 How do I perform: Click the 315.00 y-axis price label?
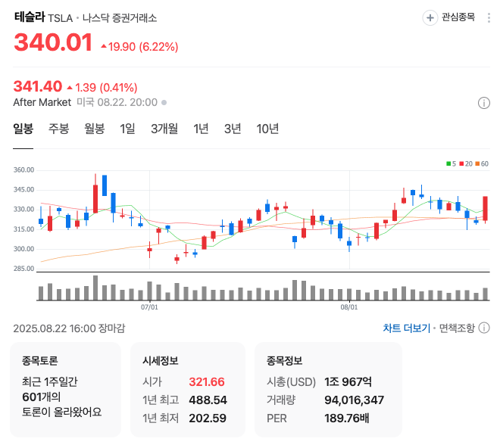(23, 229)
